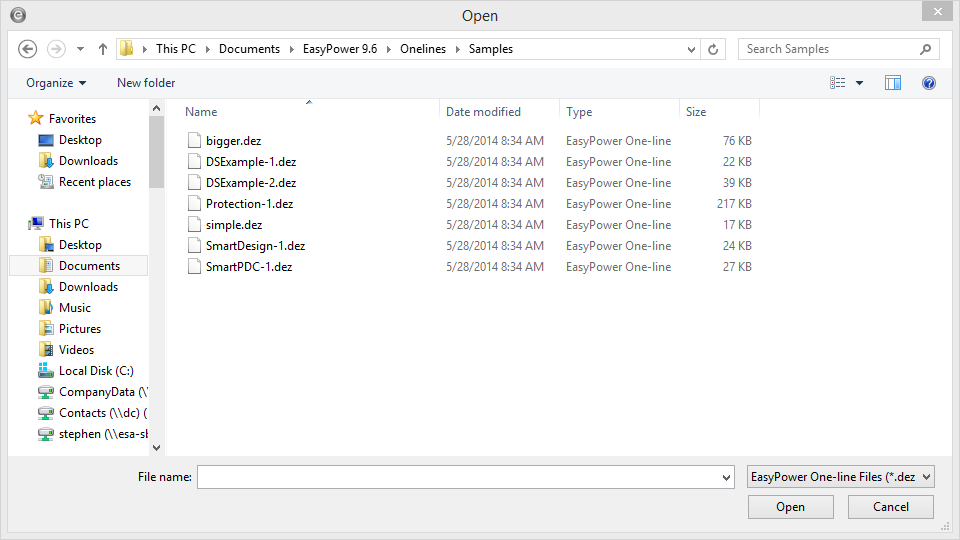This screenshot has width=960, height=540.
Task: Open the Videos folder
Action: tap(76, 350)
